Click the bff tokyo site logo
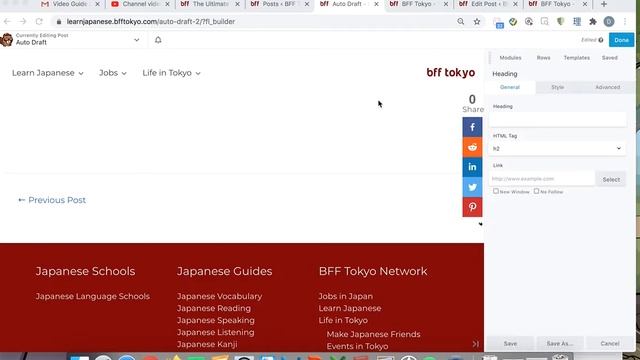 pyautogui.click(x=451, y=73)
